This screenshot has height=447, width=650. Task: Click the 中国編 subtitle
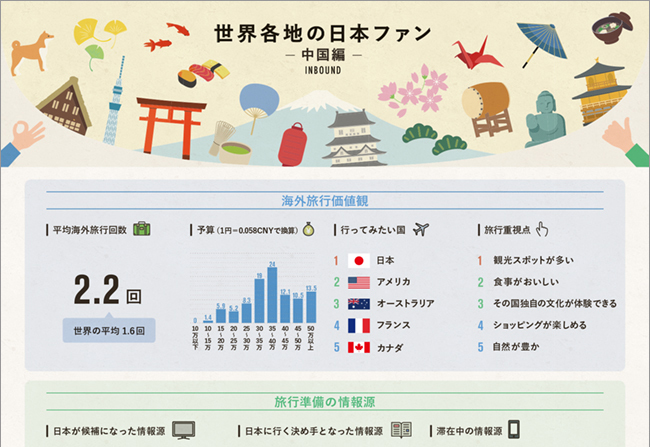pos(323,55)
